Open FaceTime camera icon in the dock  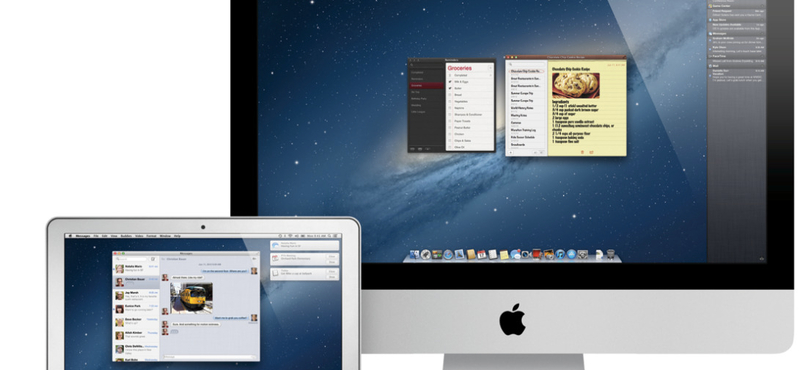526,254
